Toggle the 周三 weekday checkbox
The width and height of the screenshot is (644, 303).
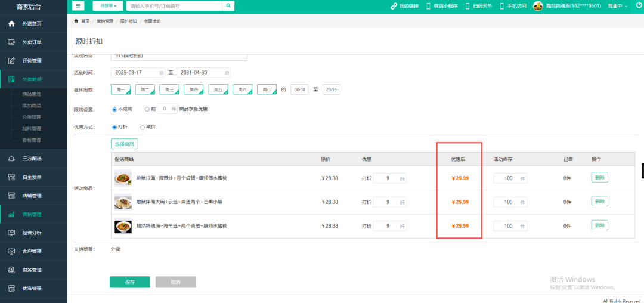point(169,89)
